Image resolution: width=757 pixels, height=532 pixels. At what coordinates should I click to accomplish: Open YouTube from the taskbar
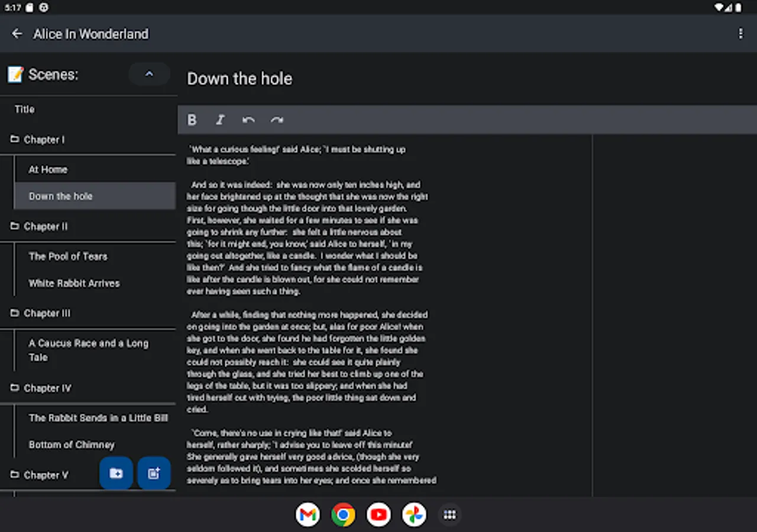click(x=378, y=515)
